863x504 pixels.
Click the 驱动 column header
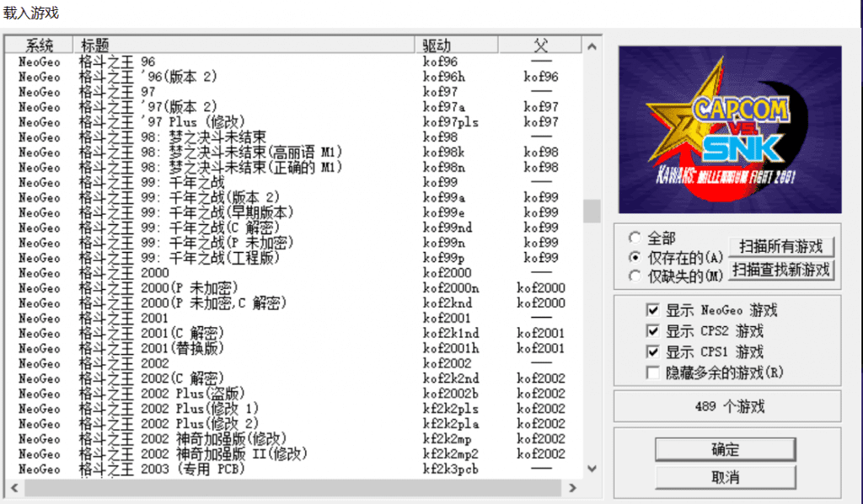[438, 44]
